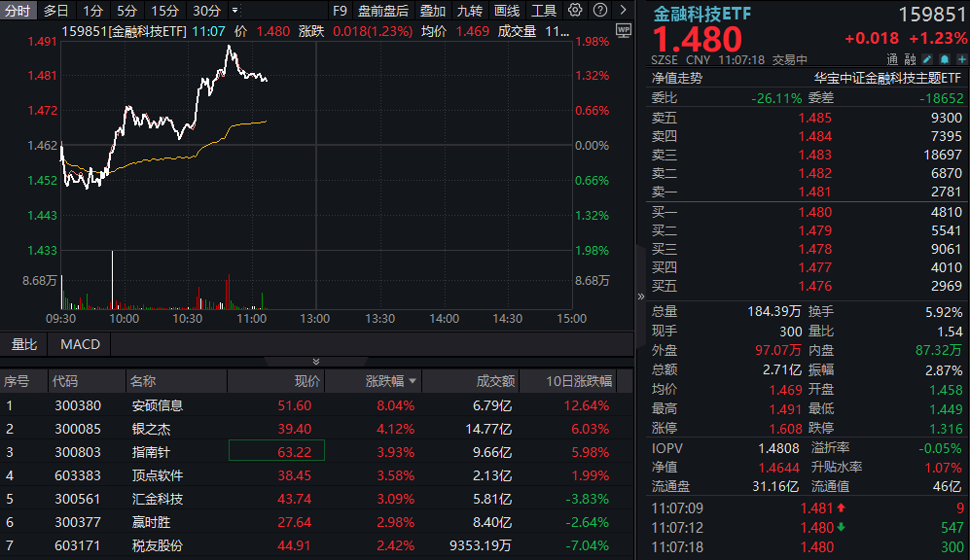This screenshot has width=970, height=560.
Task: Open 净值走势 net value trend link
Action: [x=677, y=78]
